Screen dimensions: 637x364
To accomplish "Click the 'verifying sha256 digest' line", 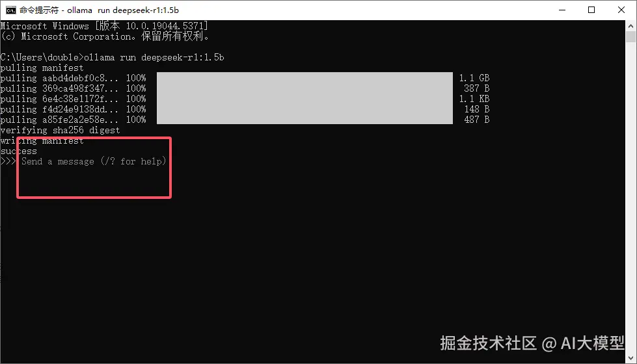I will pyautogui.click(x=60, y=130).
